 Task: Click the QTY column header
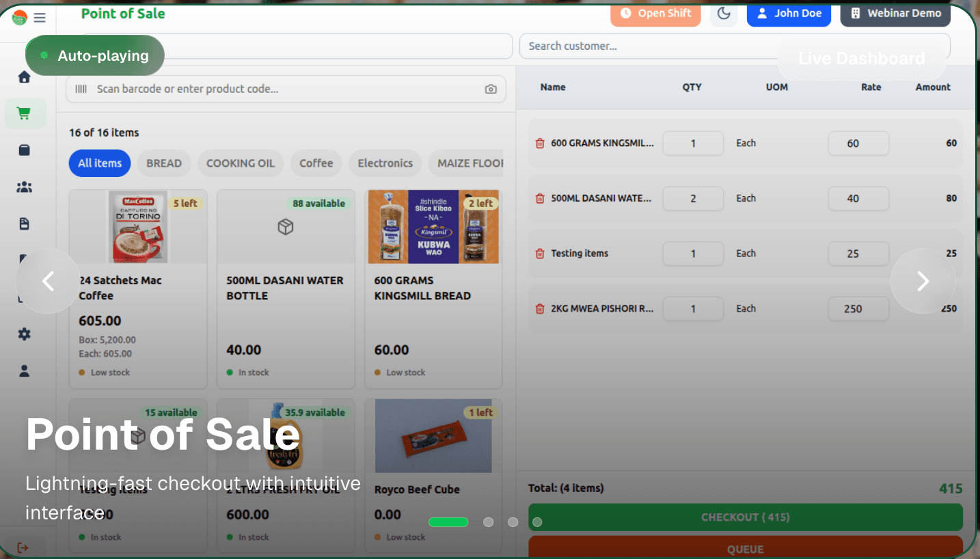[x=692, y=87]
